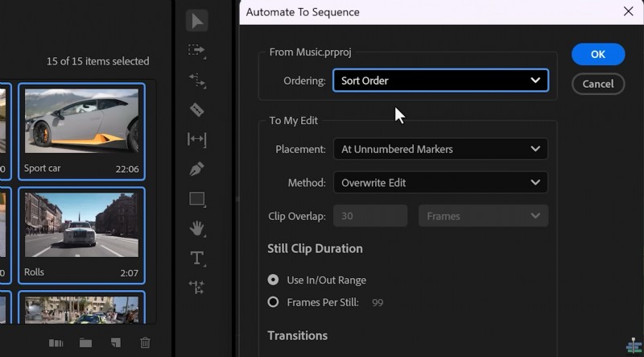Screen dimensions: 644x357
Task: Click the 'Sport car' clip name
Action: 43,168
